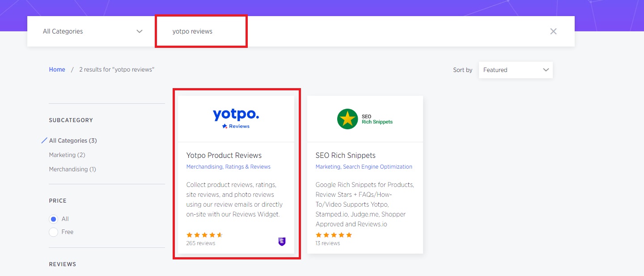Open the Yotpo Product Reviews title

(224, 155)
